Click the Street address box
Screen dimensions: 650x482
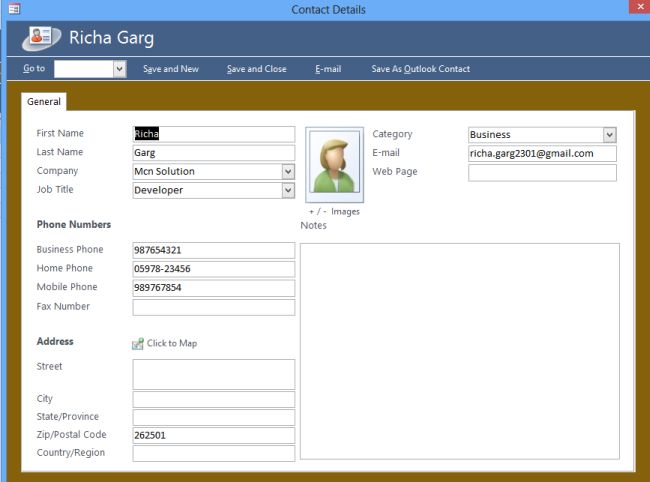coord(214,374)
